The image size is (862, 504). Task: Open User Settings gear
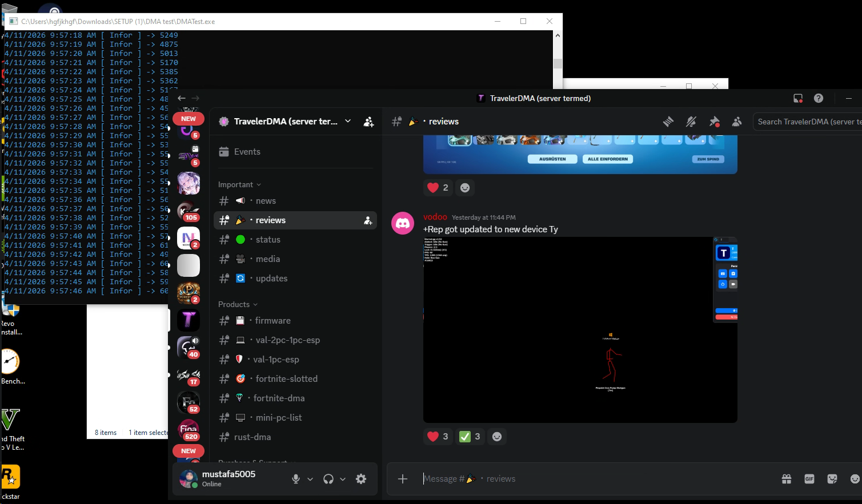pos(361,479)
